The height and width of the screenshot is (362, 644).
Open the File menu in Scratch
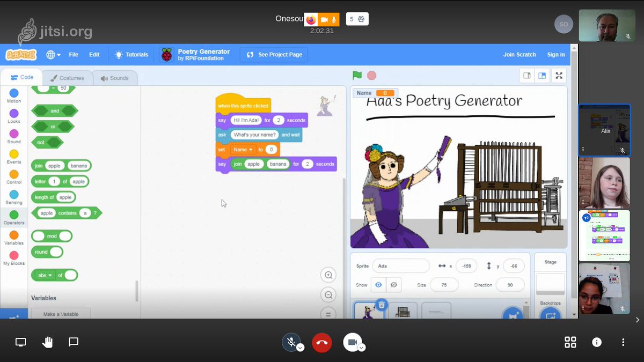(74, 55)
